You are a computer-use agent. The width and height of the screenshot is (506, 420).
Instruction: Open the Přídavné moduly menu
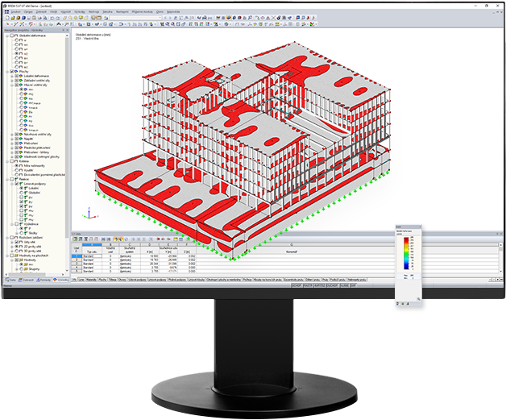coord(143,11)
